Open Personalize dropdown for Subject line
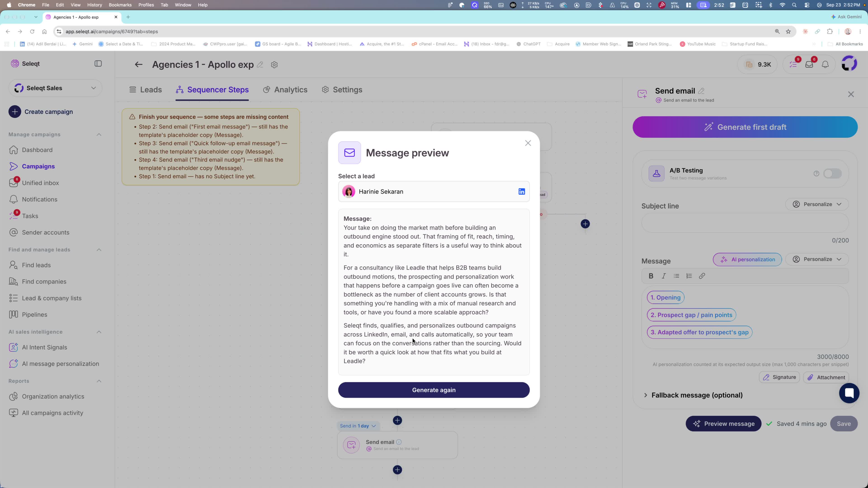The width and height of the screenshot is (868, 488). coord(817,204)
